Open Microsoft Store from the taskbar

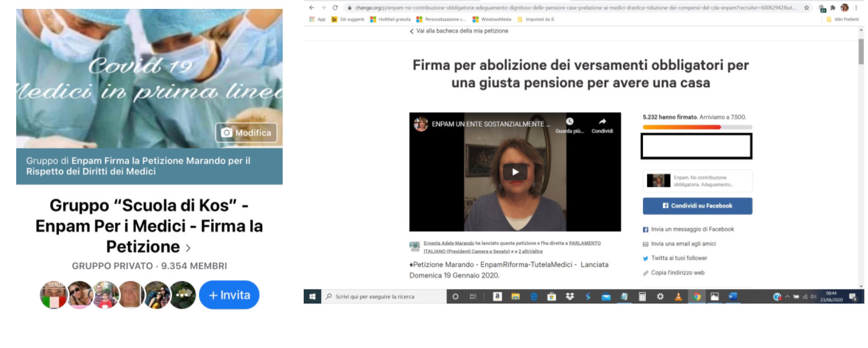[552, 296]
